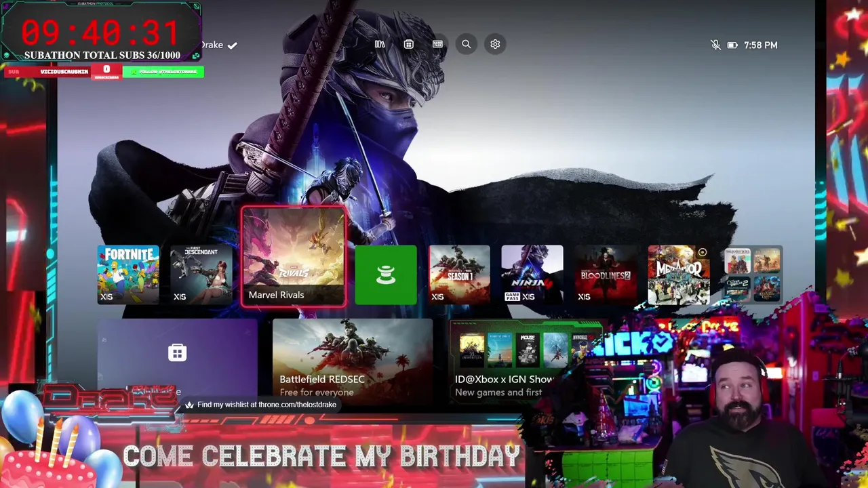The image size is (868, 488).
Task: Open the Drake profile gamertag
Action: pyautogui.click(x=218, y=45)
